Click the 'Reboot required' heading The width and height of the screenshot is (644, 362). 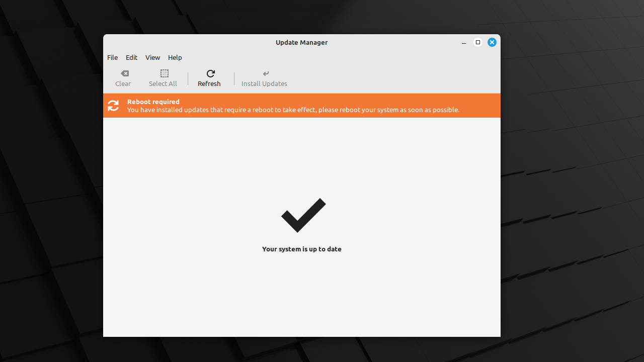click(153, 102)
